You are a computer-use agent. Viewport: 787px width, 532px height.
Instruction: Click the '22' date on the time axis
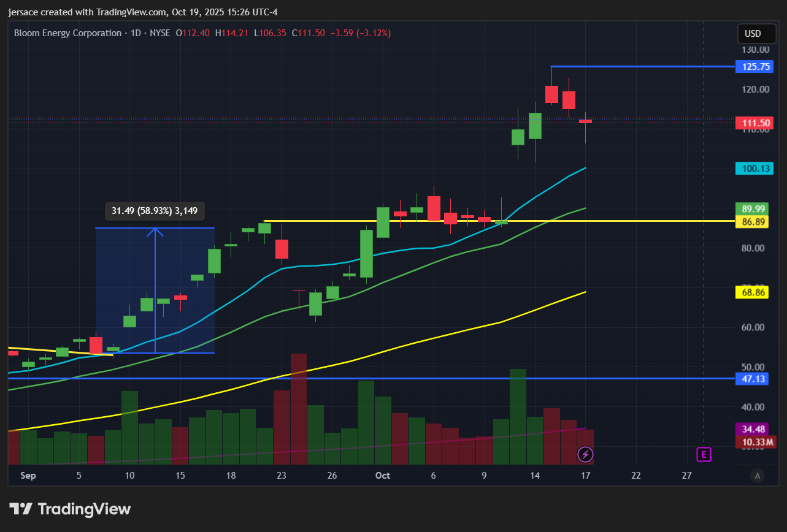[636, 475]
